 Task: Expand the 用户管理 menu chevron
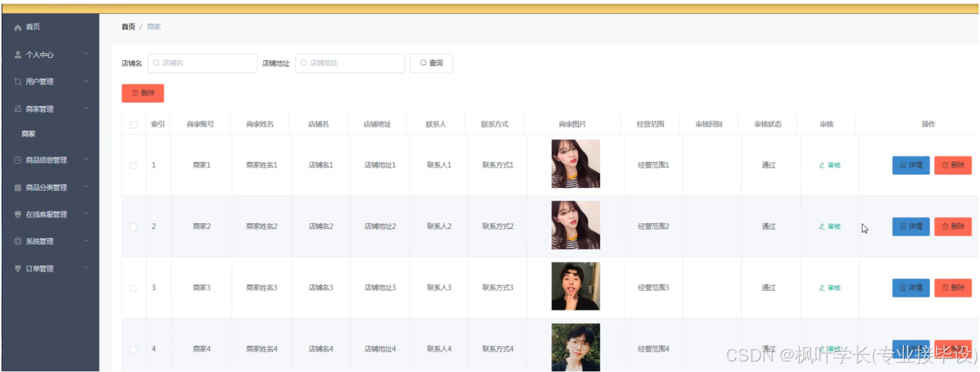coord(86,81)
